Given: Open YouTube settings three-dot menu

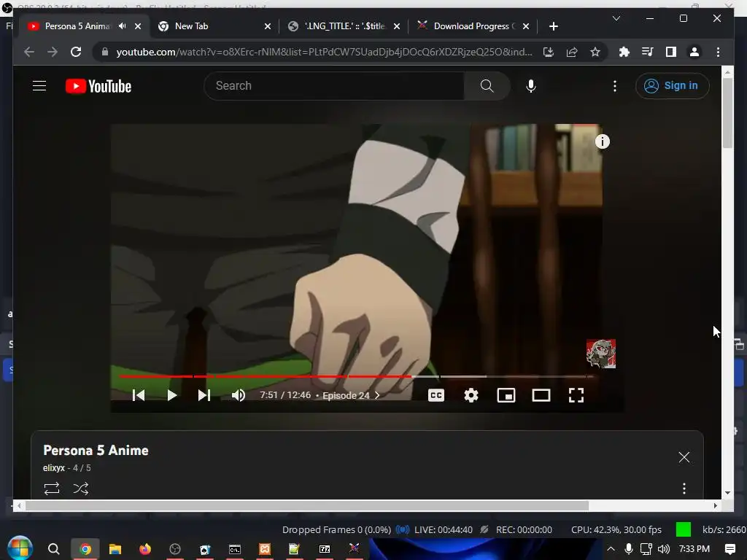Looking at the screenshot, I should click(614, 86).
